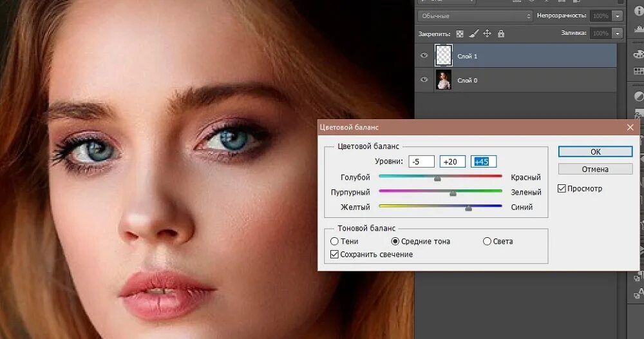Click the padlock icon to lock all

click(x=501, y=34)
